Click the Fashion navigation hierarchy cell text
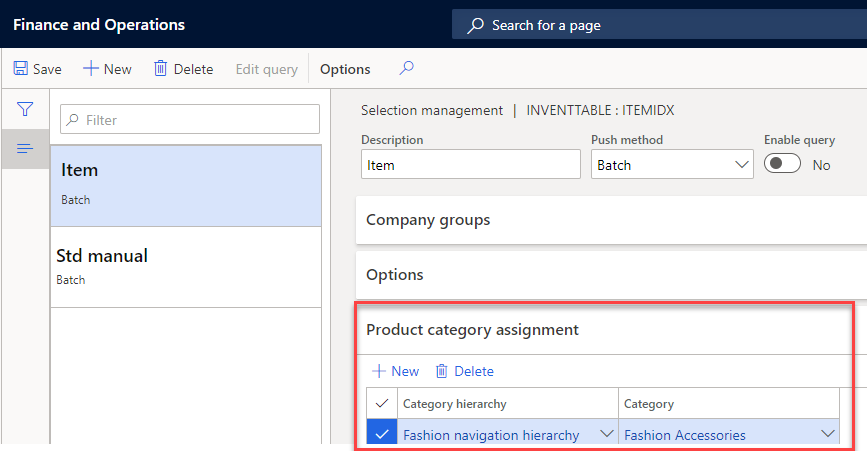This screenshot has height=451, width=867. (x=491, y=436)
